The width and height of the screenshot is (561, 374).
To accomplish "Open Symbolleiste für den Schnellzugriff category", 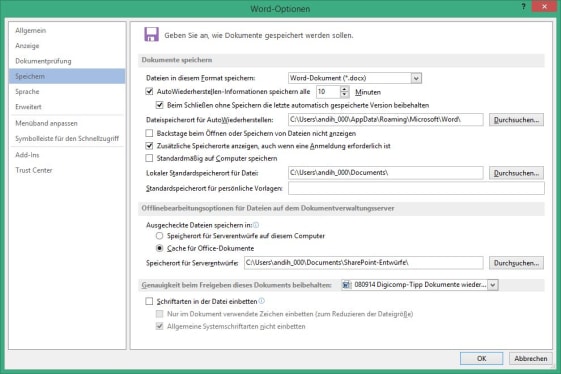I will pos(67,139).
